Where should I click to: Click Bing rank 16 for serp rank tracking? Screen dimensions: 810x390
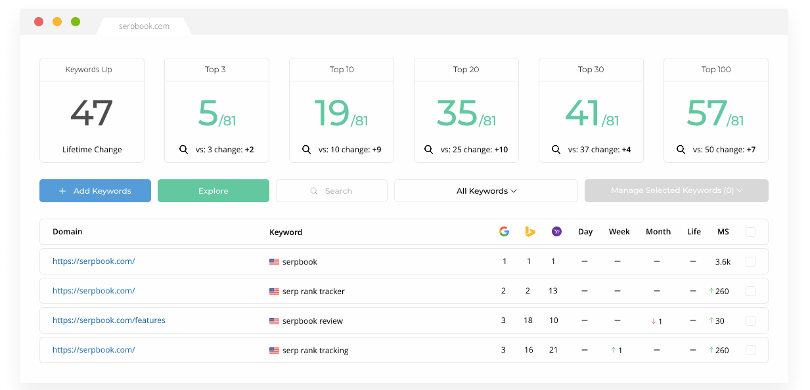(x=528, y=350)
